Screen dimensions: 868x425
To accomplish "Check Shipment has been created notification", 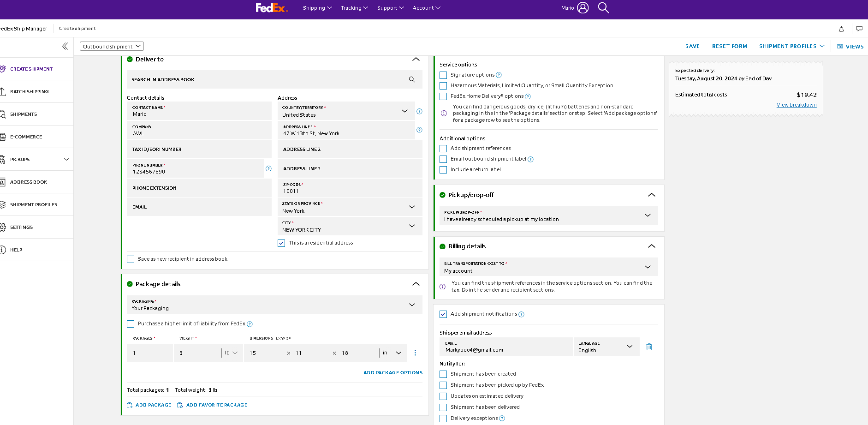I will pyautogui.click(x=443, y=374).
